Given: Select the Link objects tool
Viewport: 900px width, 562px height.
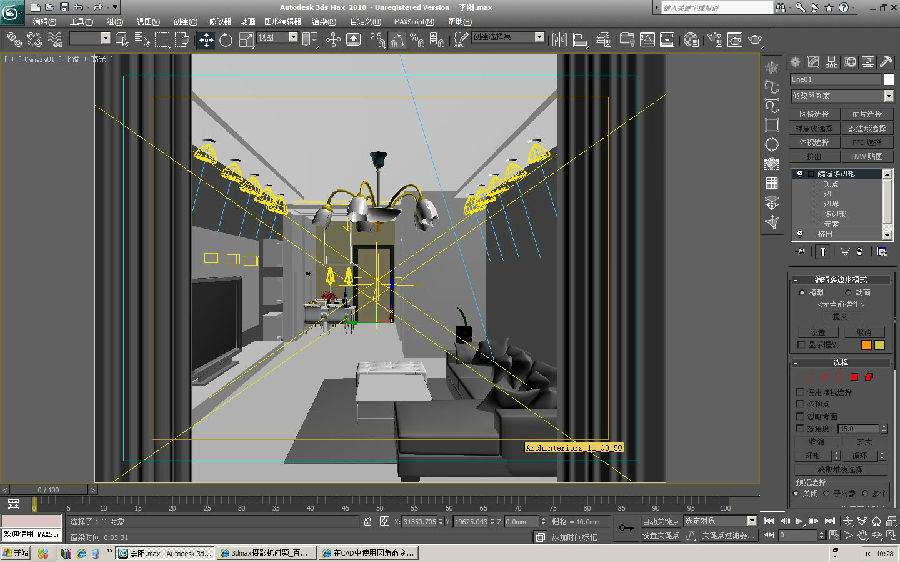Looking at the screenshot, I should [x=12, y=40].
